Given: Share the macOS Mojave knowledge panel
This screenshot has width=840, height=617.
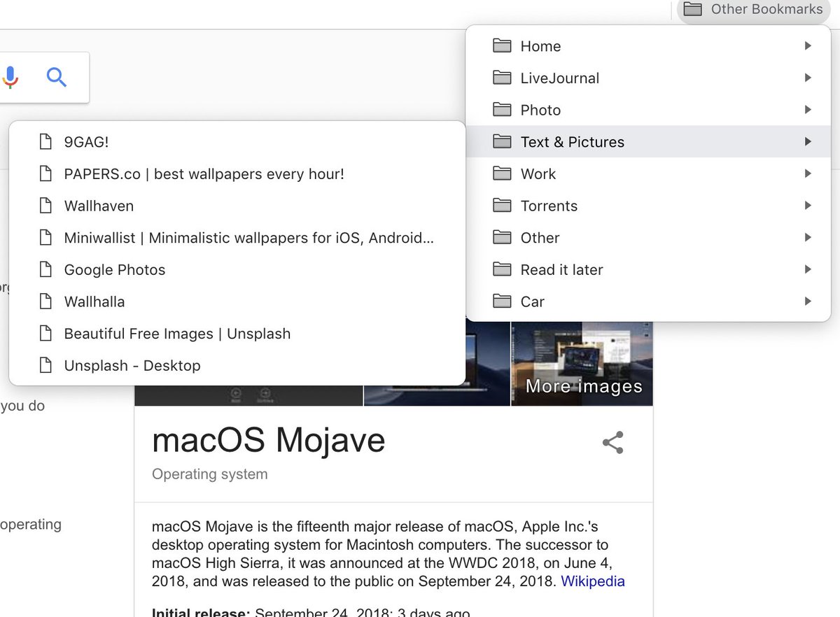Looking at the screenshot, I should coord(613,443).
